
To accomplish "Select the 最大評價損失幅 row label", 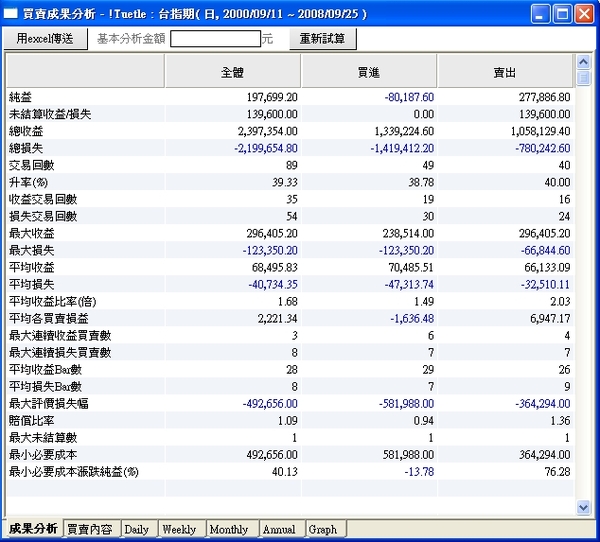I will (x=49, y=403).
